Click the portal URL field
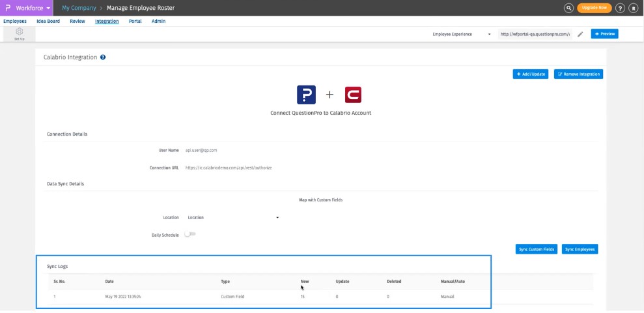The image size is (644, 313). 534,34
